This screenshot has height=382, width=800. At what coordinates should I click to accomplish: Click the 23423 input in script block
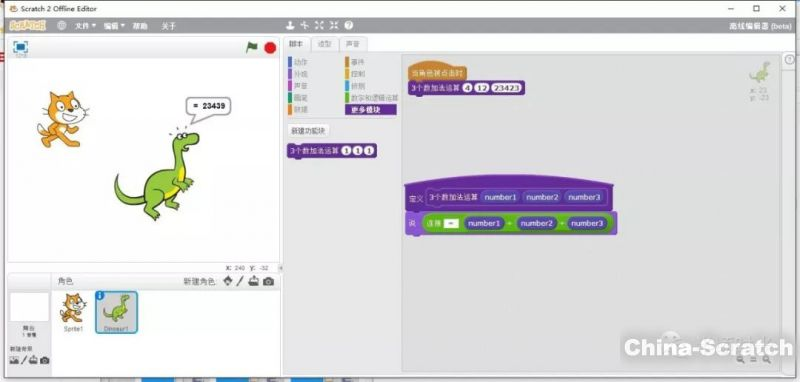coord(507,88)
